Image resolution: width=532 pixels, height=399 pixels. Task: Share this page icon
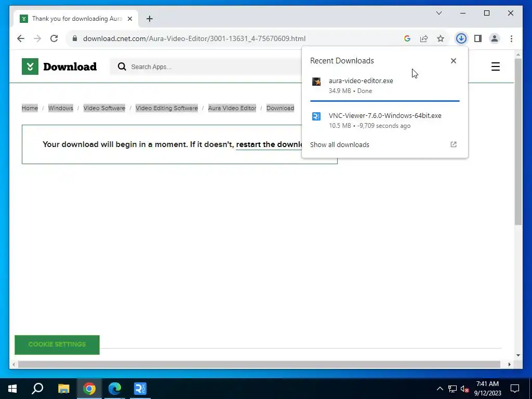click(424, 38)
